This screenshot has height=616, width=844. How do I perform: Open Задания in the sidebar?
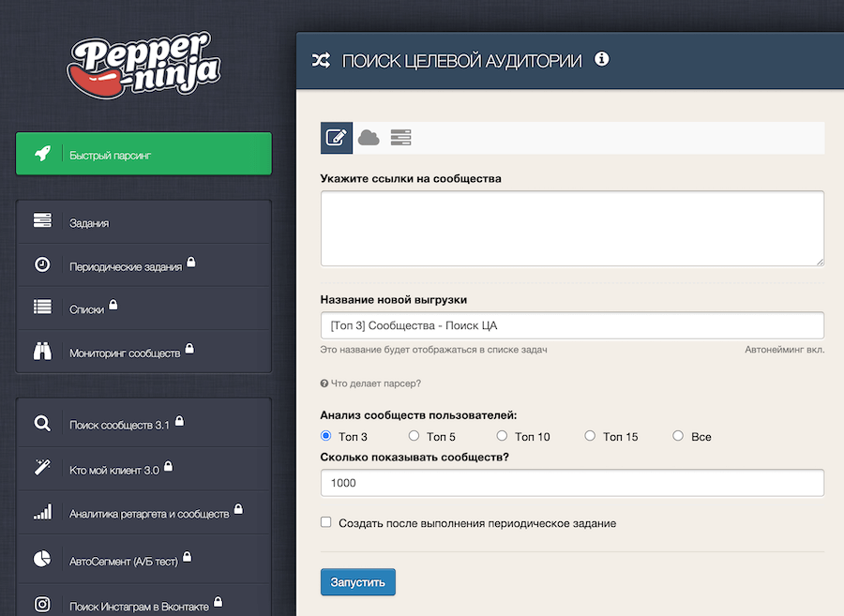[x=143, y=222]
